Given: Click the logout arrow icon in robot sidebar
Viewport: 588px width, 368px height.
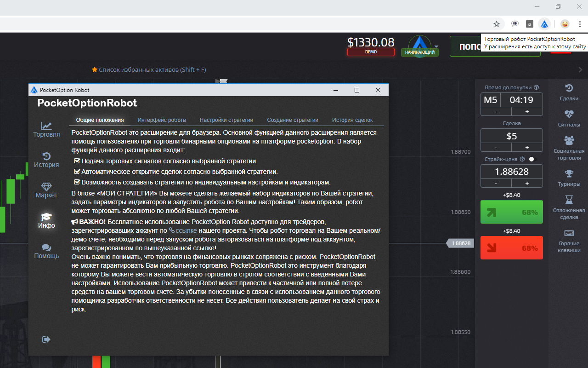Looking at the screenshot, I should tap(46, 339).
